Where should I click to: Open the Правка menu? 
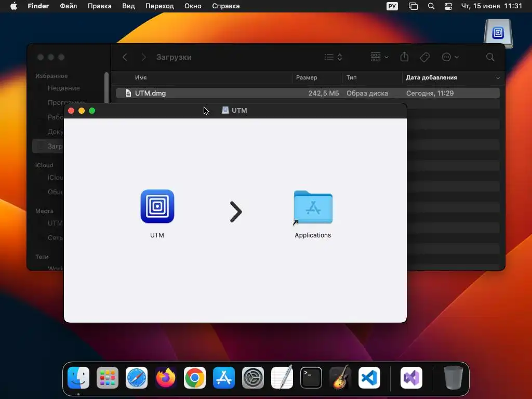pyautogui.click(x=99, y=6)
